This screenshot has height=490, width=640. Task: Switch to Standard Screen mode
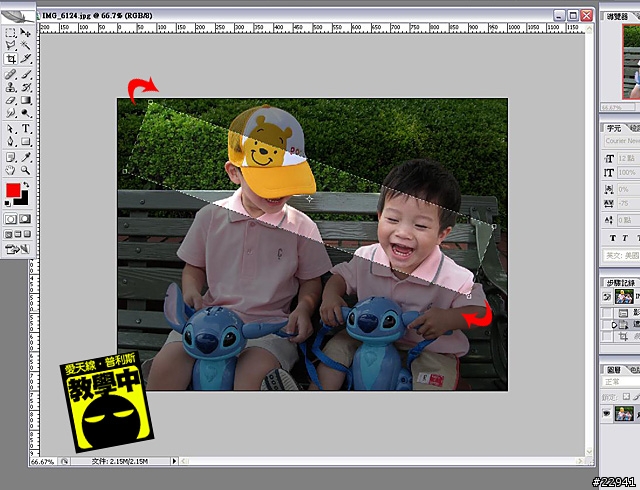(x=9, y=234)
